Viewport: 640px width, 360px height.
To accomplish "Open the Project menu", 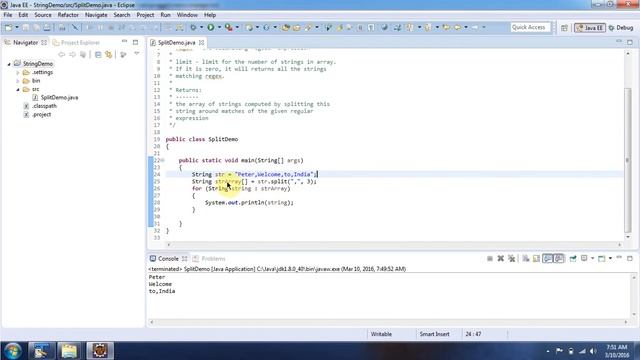I will (x=145, y=15).
